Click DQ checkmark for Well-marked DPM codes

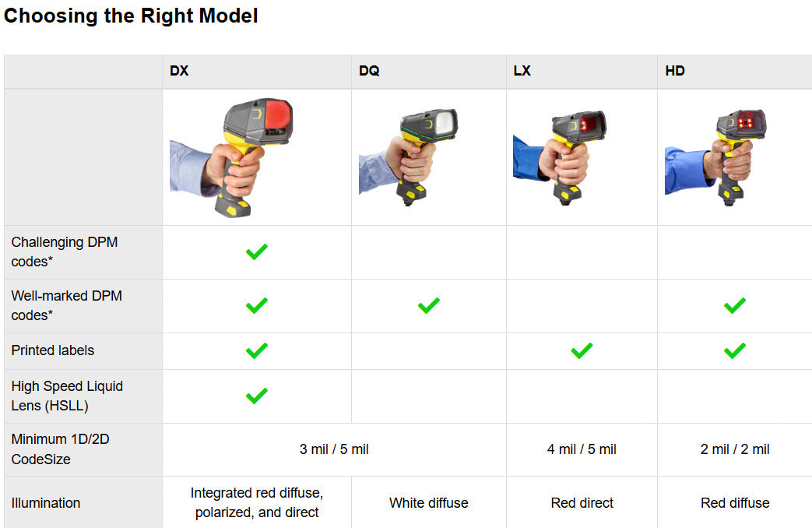pos(428,305)
